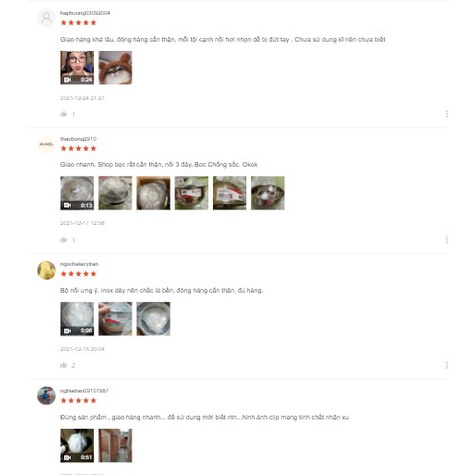
Task: Open brick wall photo in fourth review
Action: 115,446
